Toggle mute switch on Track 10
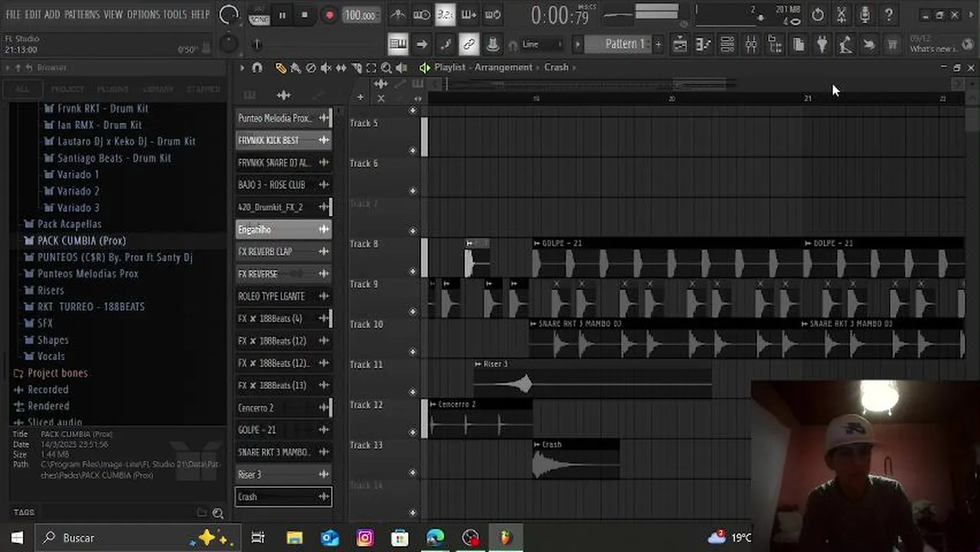The height and width of the screenshot is (552, 980). point(413,351)
